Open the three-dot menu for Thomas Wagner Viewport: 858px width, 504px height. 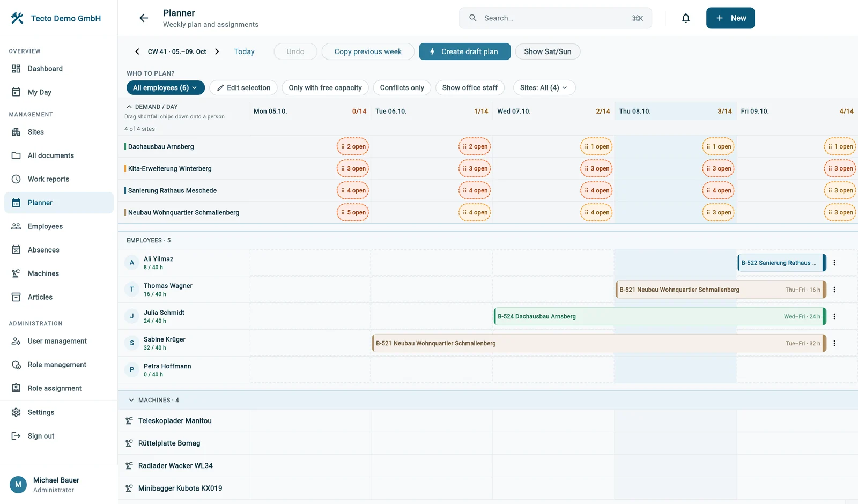point(834,290)
